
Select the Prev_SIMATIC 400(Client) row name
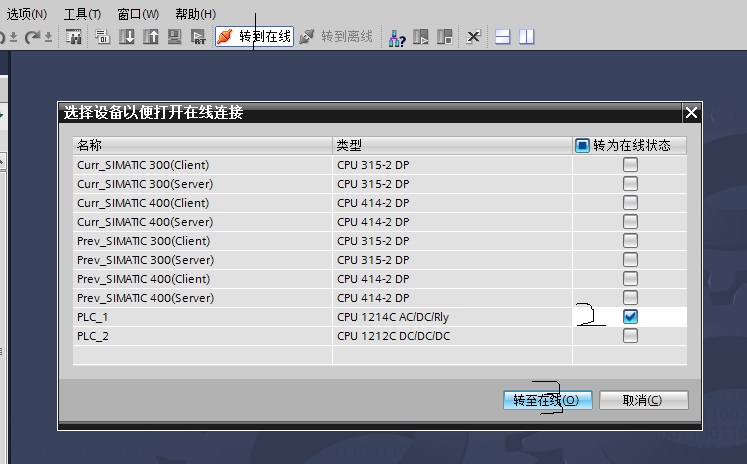[143, 279]
